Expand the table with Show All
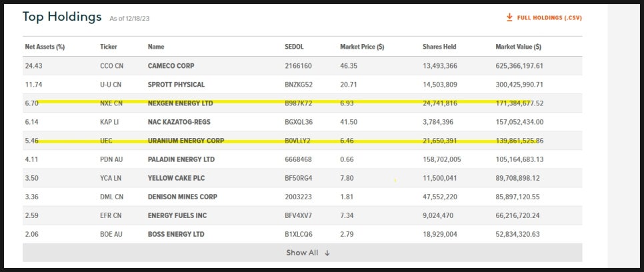Screen dimensions: 644x272 point(302,253)
